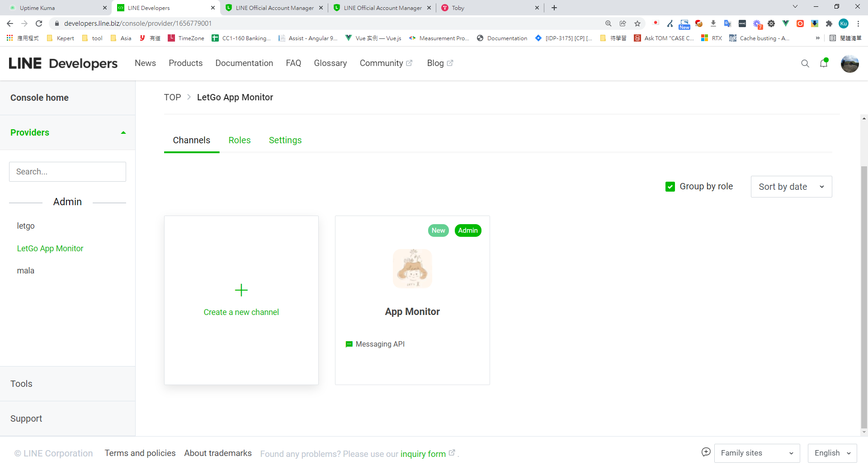Switch to the Roles tab
Screen dimensions: 868x470
[x=240, y=140]
